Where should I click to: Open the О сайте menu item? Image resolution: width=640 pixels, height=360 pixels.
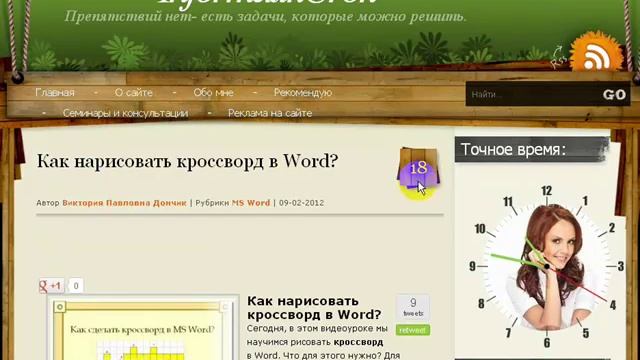tap(134, 93)
